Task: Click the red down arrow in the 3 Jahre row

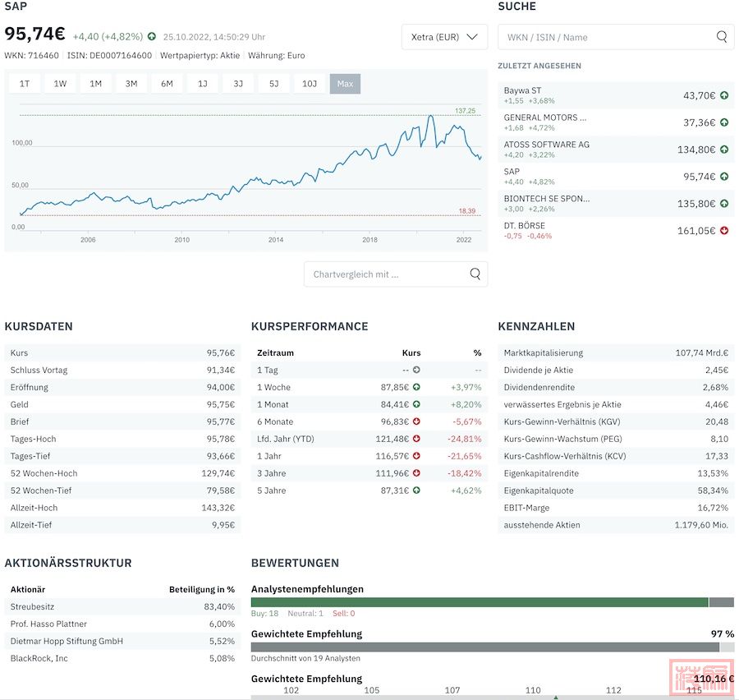Action: (416, 473)
